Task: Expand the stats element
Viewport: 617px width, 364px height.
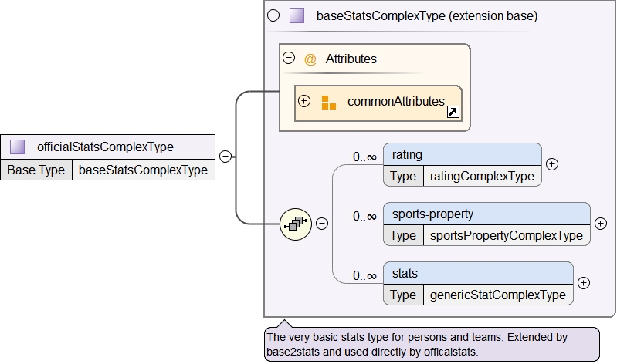Action: [x=584, y=283]
